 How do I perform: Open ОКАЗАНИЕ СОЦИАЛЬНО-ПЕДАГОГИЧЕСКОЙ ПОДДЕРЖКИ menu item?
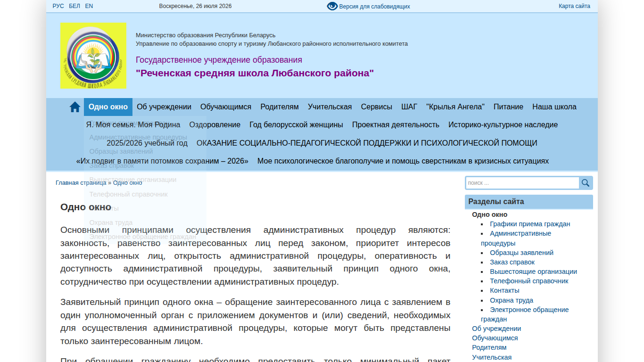pyautogui.click(x=367, y=143)
